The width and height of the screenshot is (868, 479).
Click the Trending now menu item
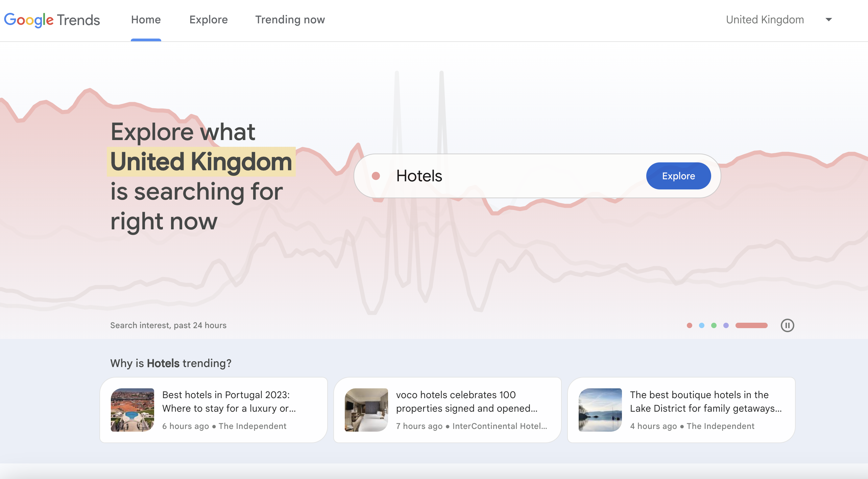(290, 20)
